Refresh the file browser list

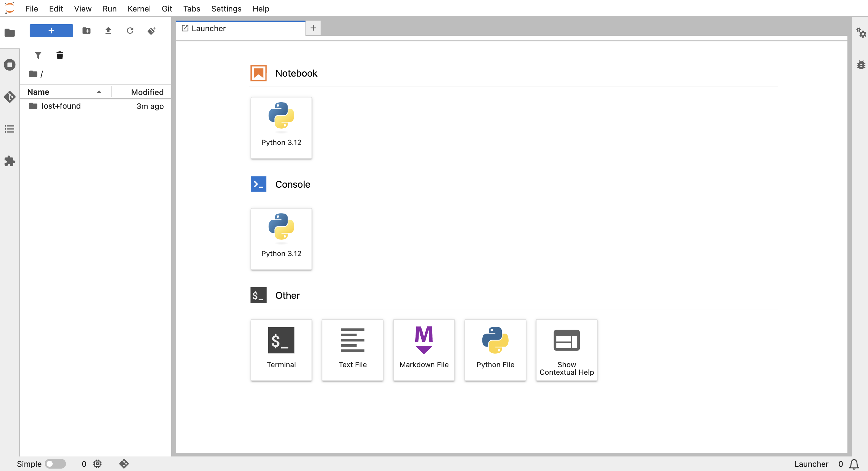[130, 31]
